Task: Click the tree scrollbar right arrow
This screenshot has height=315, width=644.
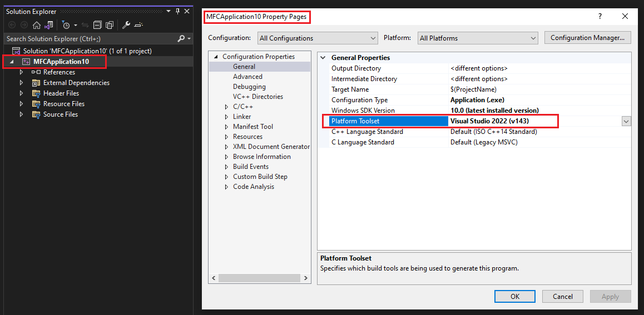Action: pos(305,278)
